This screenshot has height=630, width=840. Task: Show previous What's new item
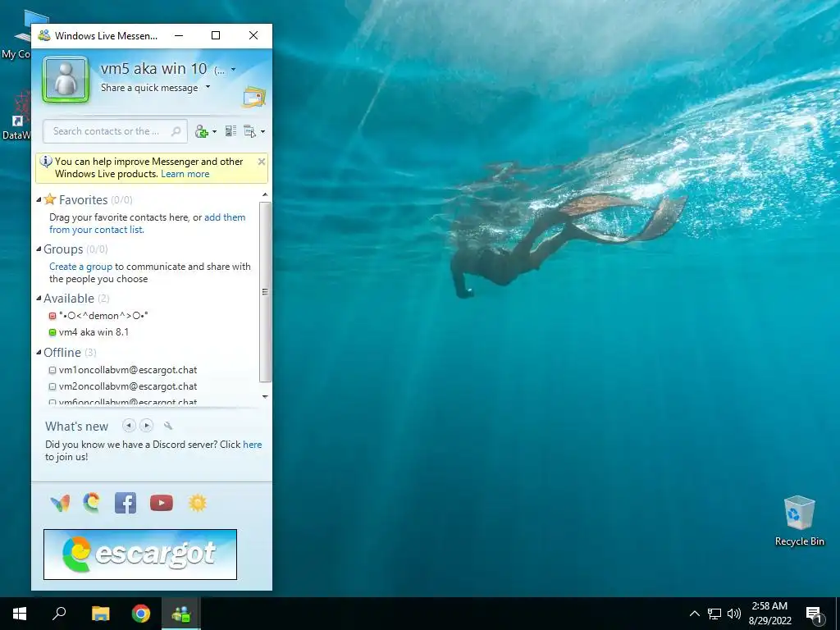point(129,426)
